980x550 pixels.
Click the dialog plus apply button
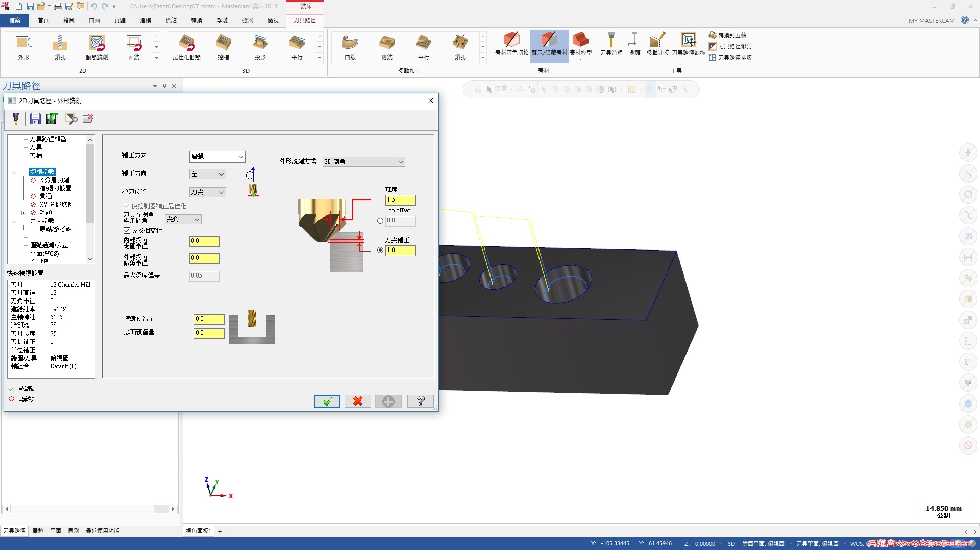pos(388,402)
